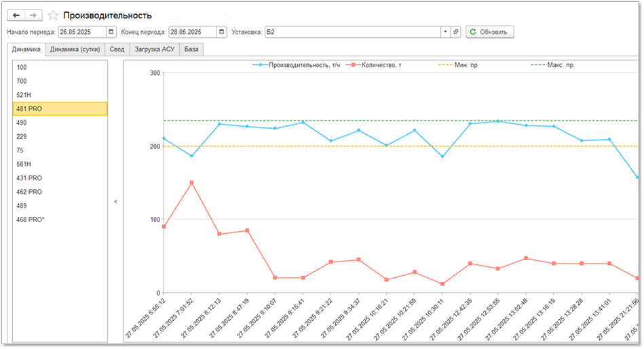Image resolution: width=644 pixels, height=349 pixels.
Task: Toggle the Количество, т legend series
Action: (x=378, y=66)
